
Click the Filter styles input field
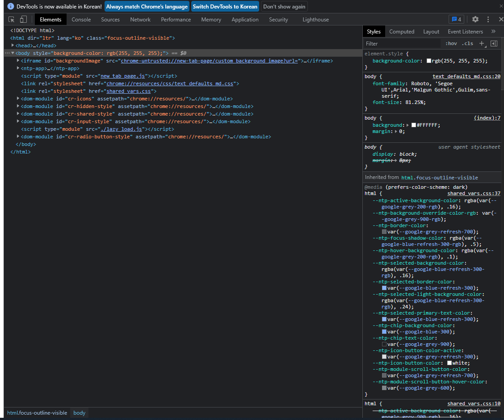pos(403,44)
